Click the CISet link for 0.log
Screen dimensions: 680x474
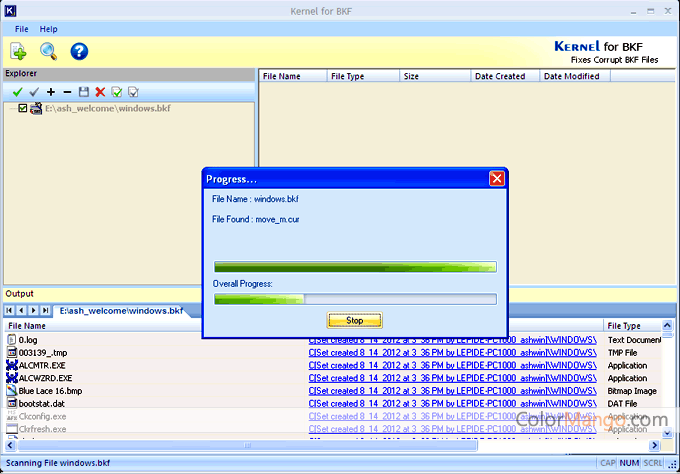(x=452, y=340)
